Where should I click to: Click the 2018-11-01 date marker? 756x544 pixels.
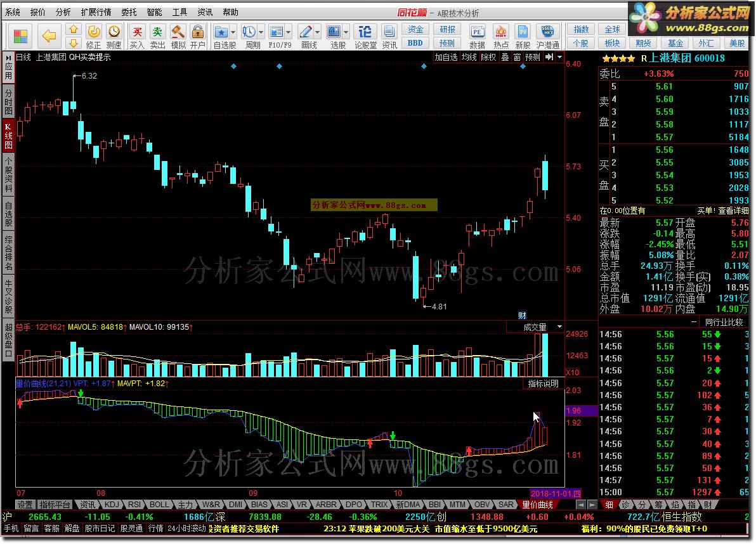coord(556,493)
